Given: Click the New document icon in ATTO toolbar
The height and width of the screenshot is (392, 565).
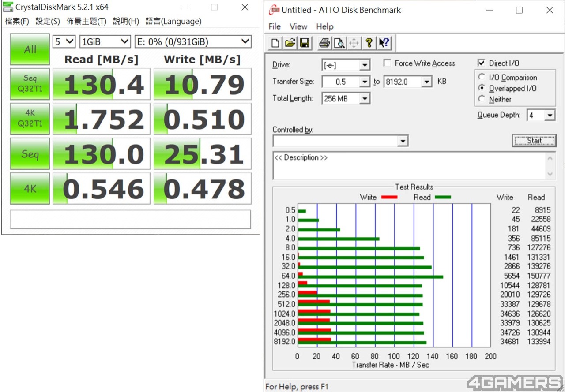Looking at the screenshot, I should (x=275, y=43).
